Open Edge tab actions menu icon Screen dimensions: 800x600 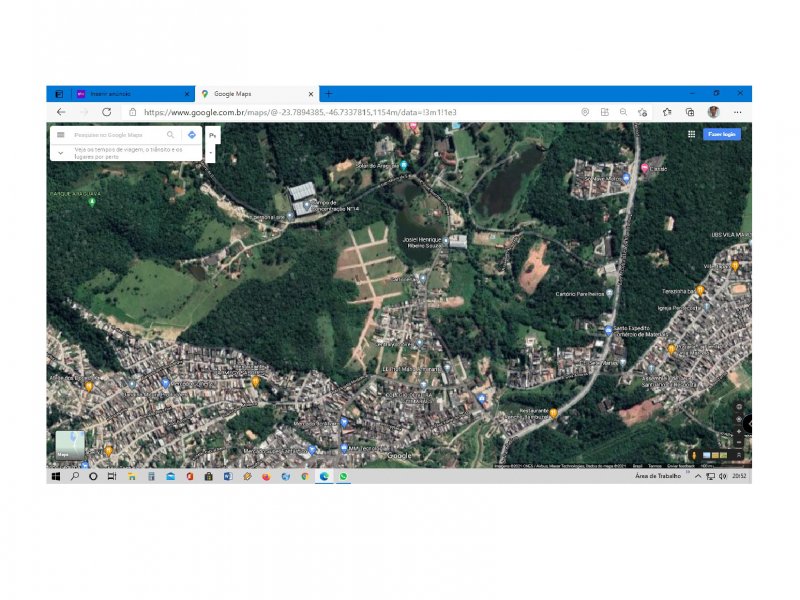pyautogui.click(x=59, y=94)
